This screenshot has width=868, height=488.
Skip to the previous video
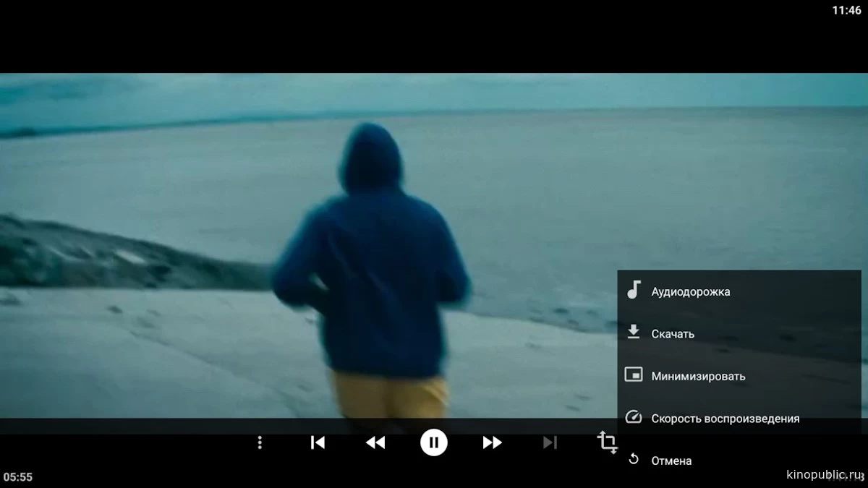[x=318, y=442]
